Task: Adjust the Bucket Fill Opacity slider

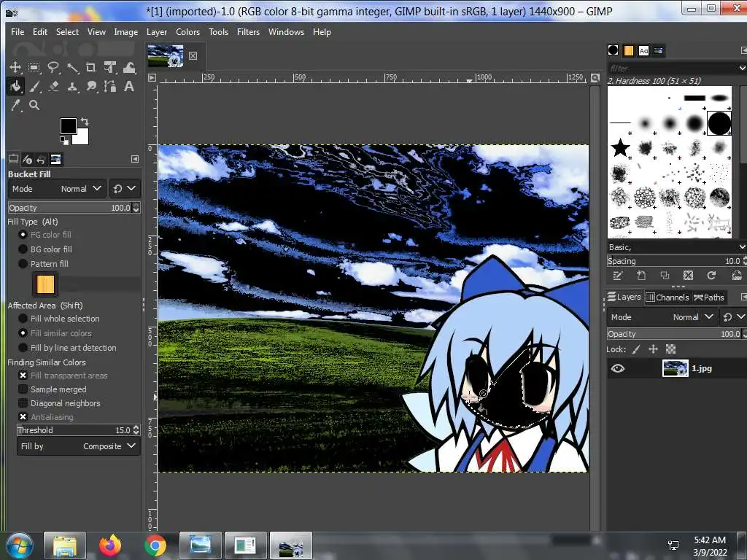Action: [70, 208]
